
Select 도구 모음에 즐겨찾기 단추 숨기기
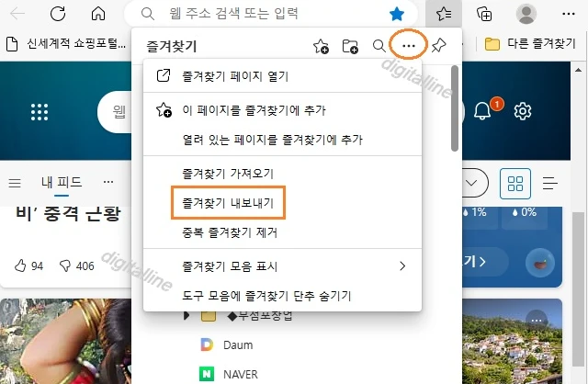click(x=282, y=296)
